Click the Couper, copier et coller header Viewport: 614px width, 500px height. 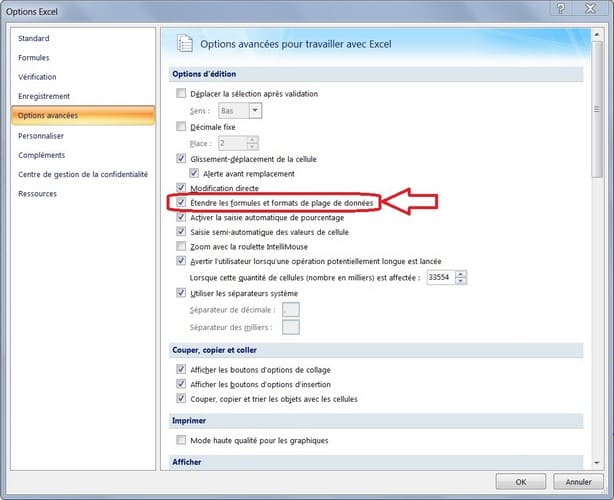(376, 350)
